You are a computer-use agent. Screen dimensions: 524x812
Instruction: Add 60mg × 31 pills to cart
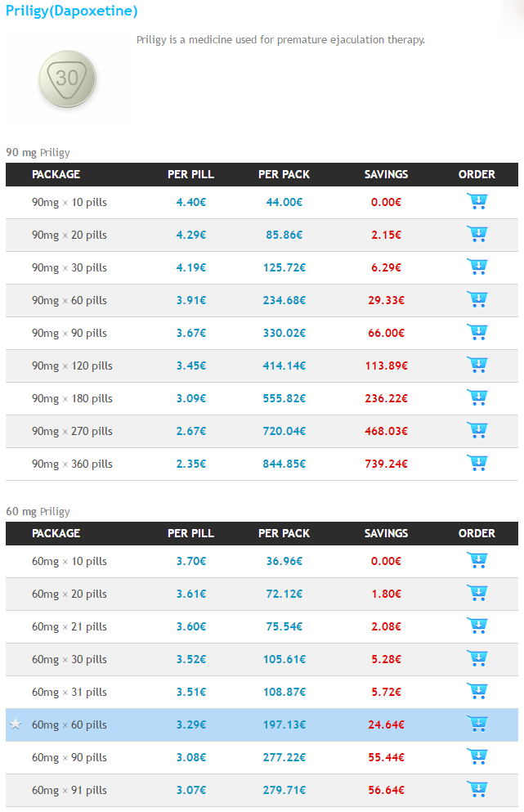click(x=477, y=691)
